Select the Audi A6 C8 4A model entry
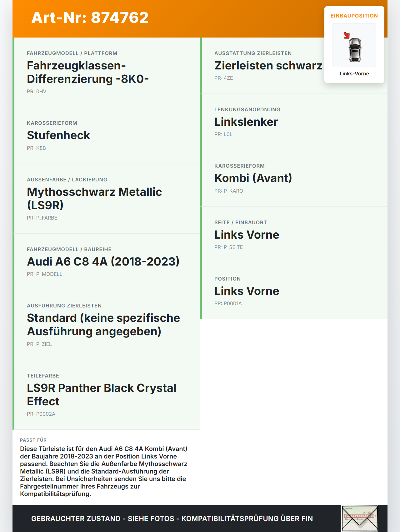The height and width of the screenshot is (532, 400). tap(106, 262)
